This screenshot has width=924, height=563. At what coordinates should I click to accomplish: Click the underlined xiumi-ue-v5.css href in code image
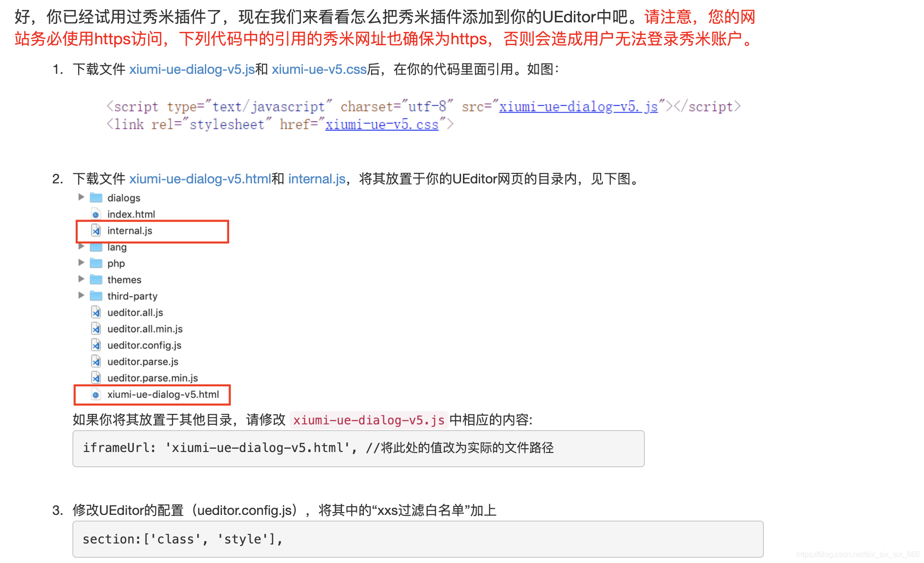[x=382, y=125]
